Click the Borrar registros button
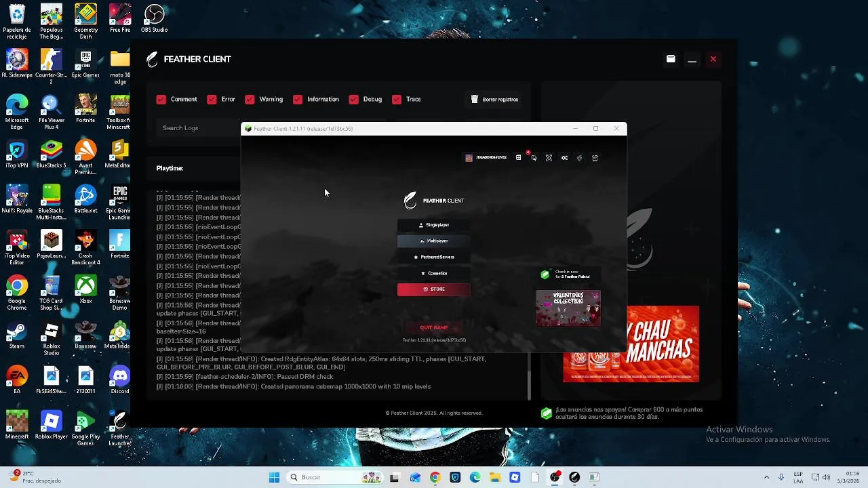Screen dimensions: 868x488 [494, 100]
